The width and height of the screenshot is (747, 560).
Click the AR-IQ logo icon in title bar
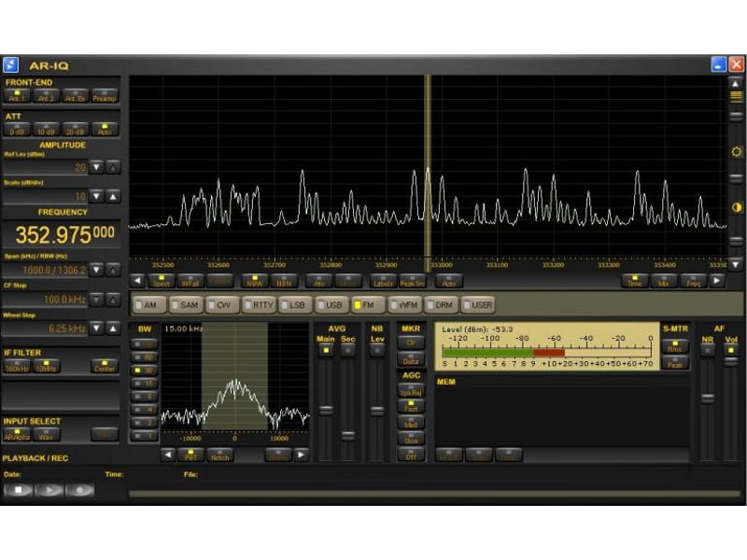pyautogui.click(x=10, y=64)
